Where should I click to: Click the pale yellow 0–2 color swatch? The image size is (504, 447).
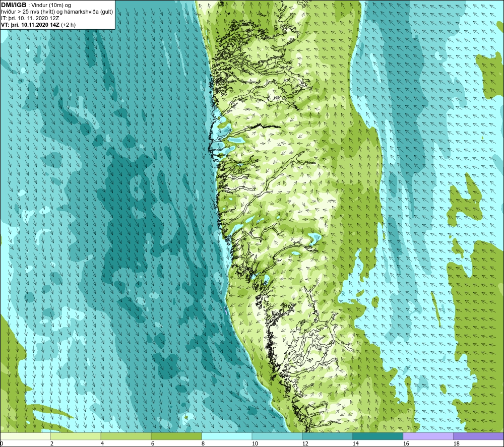pyautogui.click(x=25, y=436)
